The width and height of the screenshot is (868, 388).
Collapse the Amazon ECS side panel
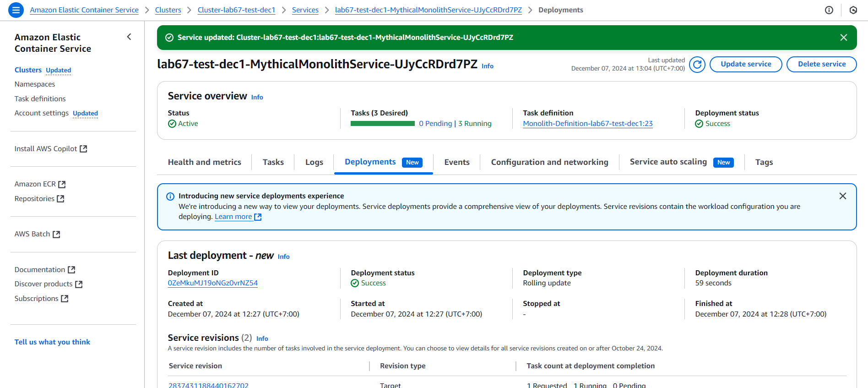pos(129,37)
